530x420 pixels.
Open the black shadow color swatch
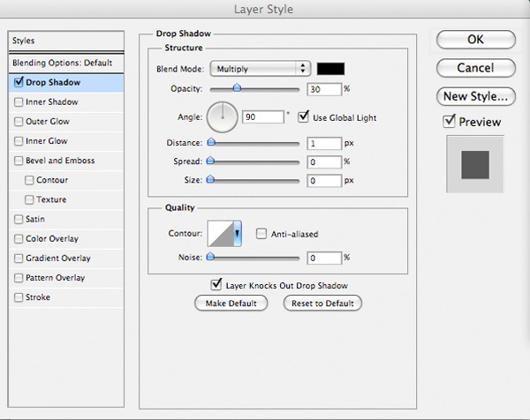[330, 69]
